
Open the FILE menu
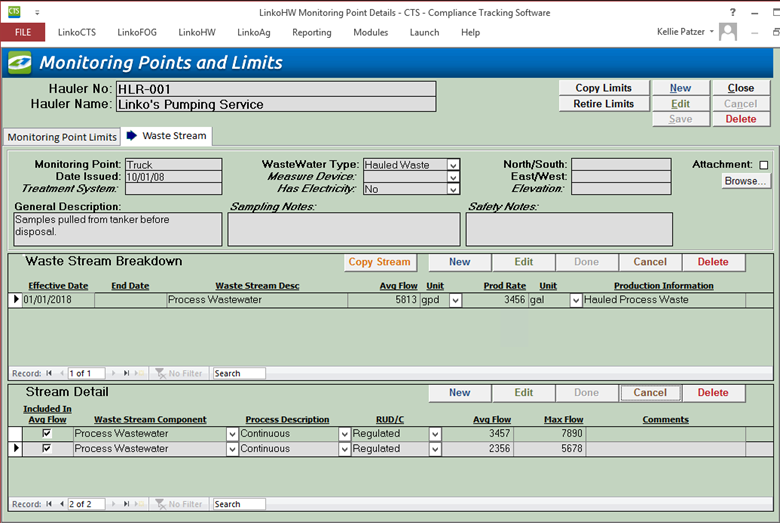point(23,32)
